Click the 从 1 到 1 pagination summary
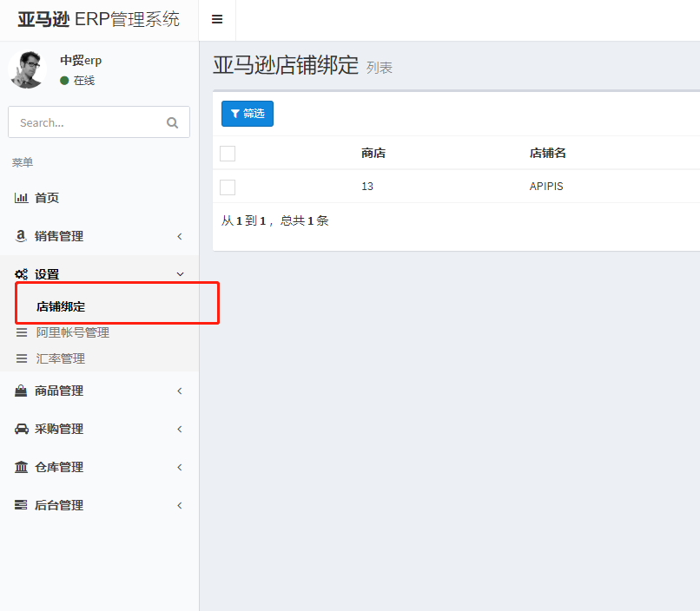The image size is (700, 611). tap(275, 220)
